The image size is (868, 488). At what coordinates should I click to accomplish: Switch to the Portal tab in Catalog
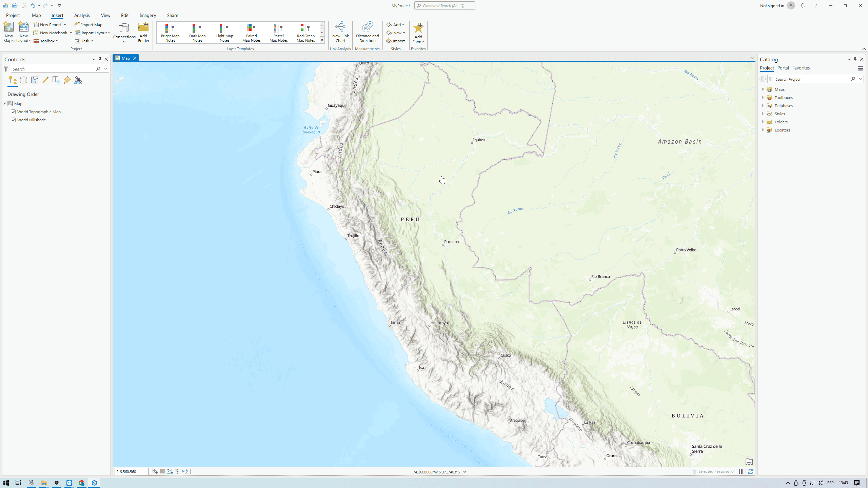(784, 68)
